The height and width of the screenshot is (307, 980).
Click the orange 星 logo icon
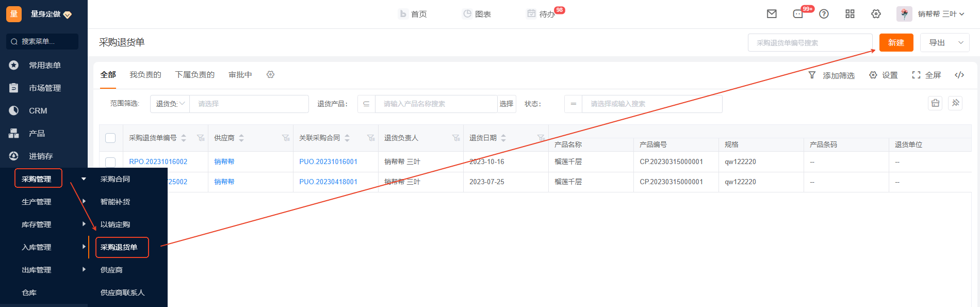click(14, 14)
